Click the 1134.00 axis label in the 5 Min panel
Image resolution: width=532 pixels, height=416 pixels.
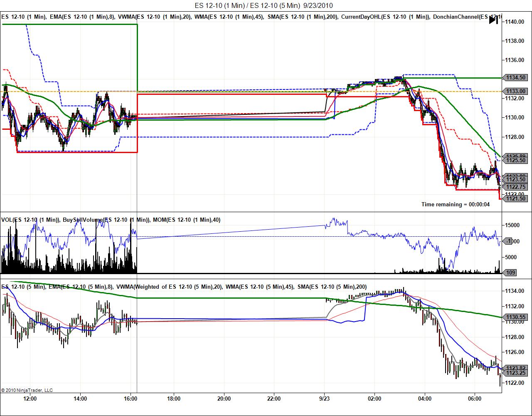point(514,291)
